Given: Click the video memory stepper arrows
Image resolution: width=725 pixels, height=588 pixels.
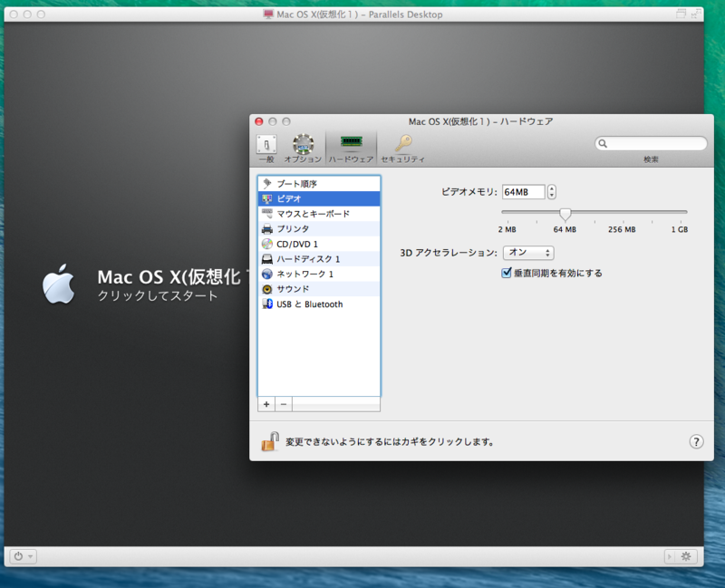Looking at the screenshot, I should [551, 192].
